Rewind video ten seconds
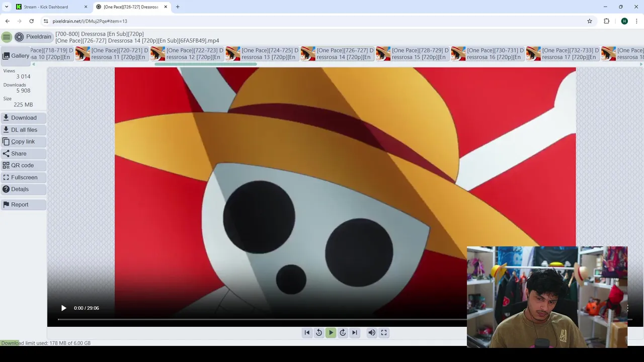 (x=319, y=332)
